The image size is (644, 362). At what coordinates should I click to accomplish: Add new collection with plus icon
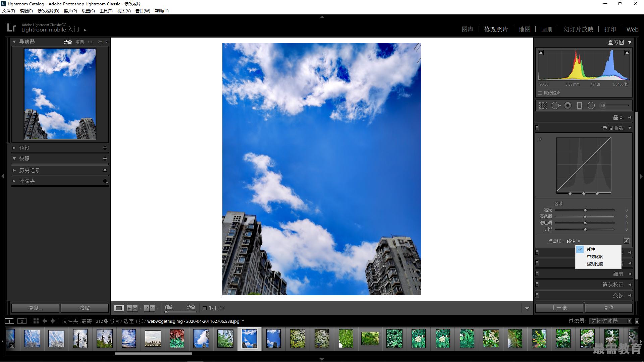coord(105,181)
